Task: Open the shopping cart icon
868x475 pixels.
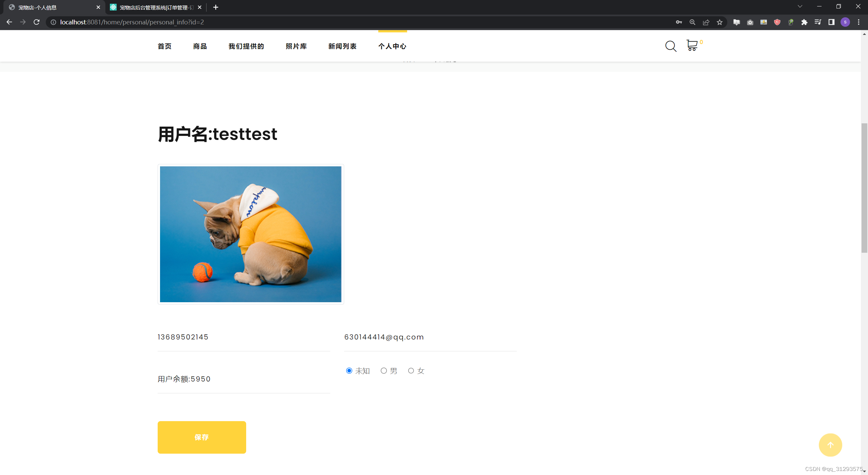Action: 692,45
